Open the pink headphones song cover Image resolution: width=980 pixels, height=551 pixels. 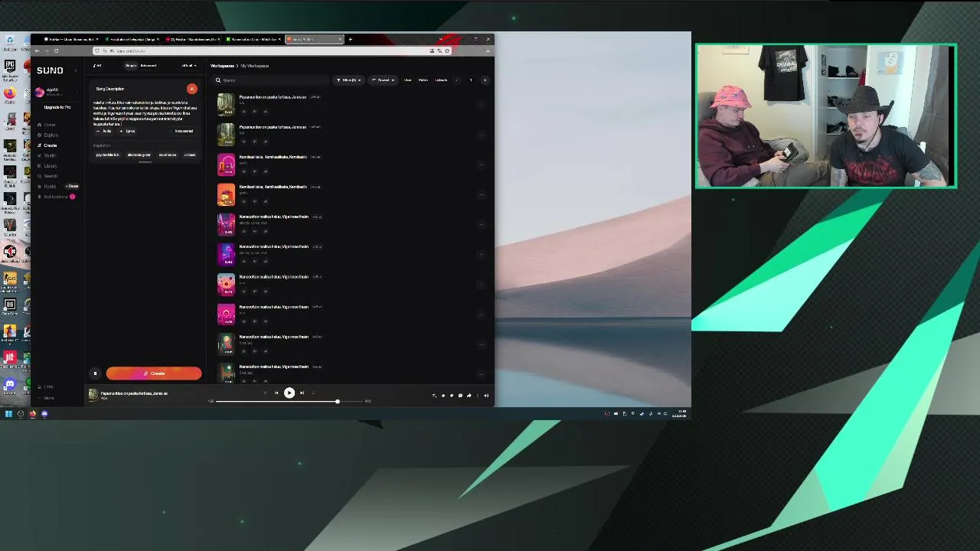(226, 165)
